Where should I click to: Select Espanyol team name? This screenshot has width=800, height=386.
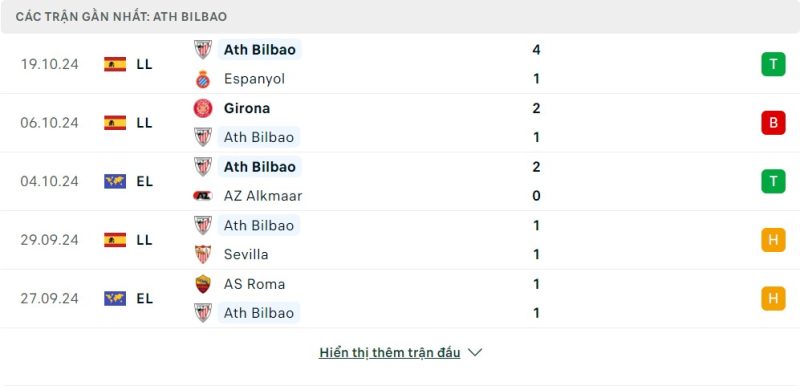[255, 79]
